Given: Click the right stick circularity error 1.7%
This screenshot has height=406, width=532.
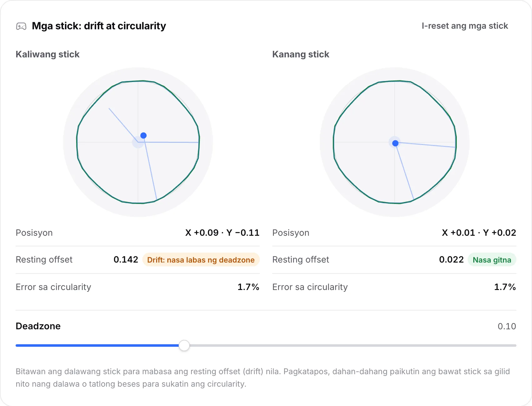Looking at the screenshot, I should click(x=505, y=287).
